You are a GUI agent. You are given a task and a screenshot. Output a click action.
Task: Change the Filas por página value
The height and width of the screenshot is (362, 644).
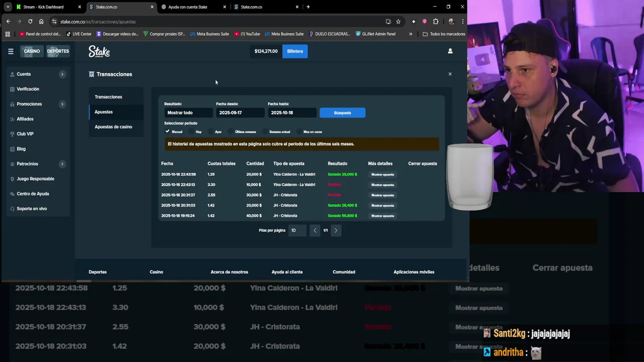297,230
